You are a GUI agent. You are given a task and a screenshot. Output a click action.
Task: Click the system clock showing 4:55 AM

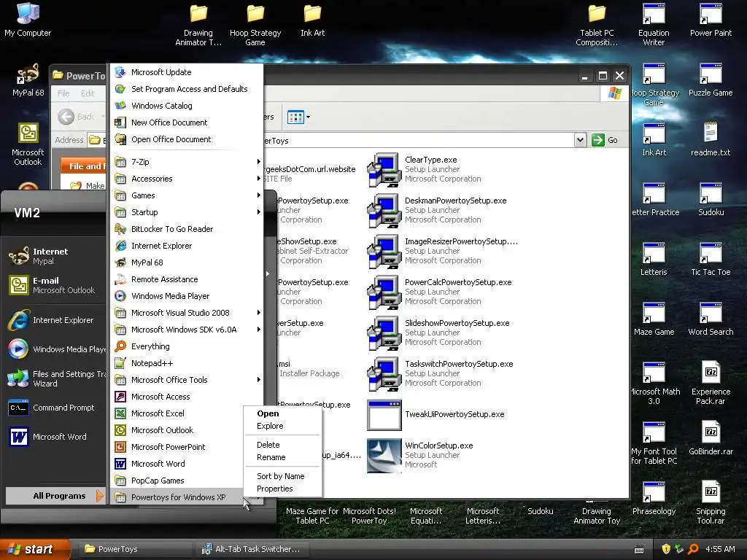(720, 549)
